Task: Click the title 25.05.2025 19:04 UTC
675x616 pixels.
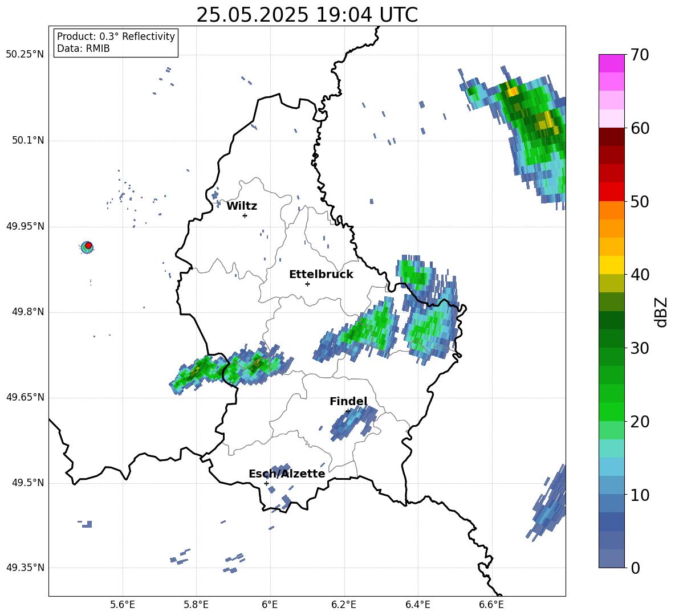Action: pos(307,15)
